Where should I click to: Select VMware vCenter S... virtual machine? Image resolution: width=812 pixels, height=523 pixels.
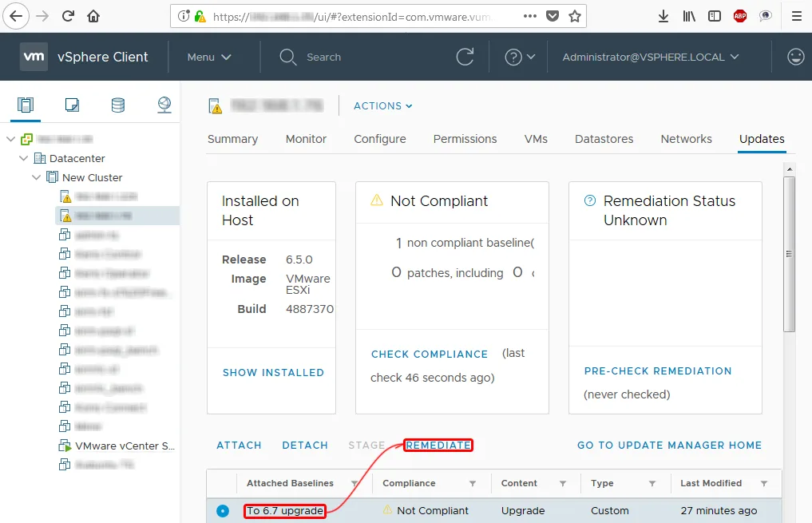(x=125, y=446)
